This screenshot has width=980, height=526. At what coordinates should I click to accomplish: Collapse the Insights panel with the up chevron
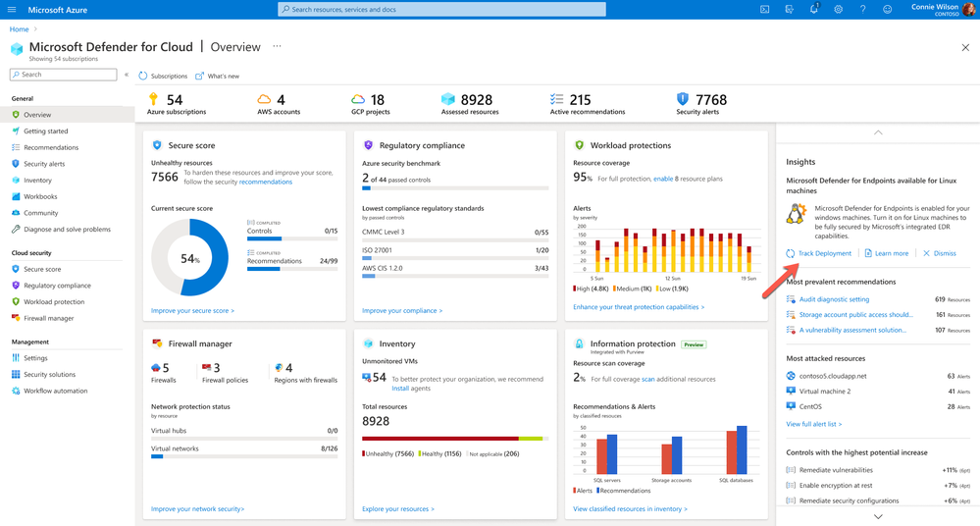pyautogui.click(x=878, y=132)
